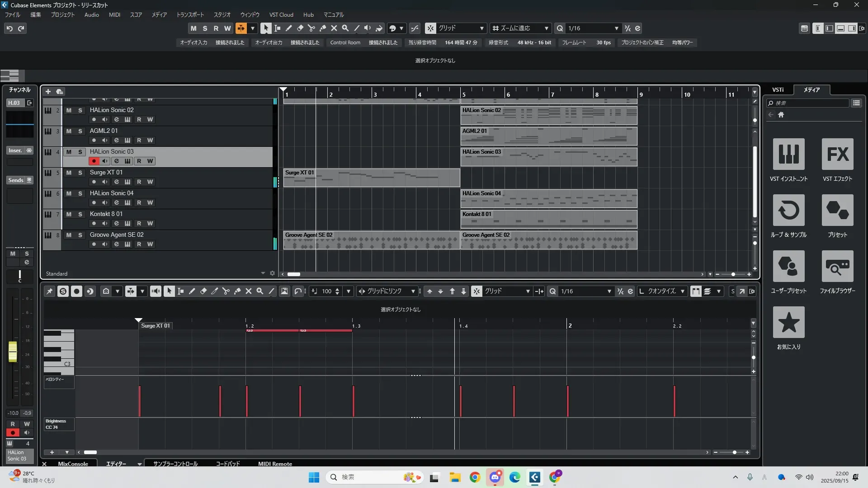Image resolution: width=868 pixels, height=488 pixels.
Task: Open Loops & Samples browser tile
Action: click(788, 210)
